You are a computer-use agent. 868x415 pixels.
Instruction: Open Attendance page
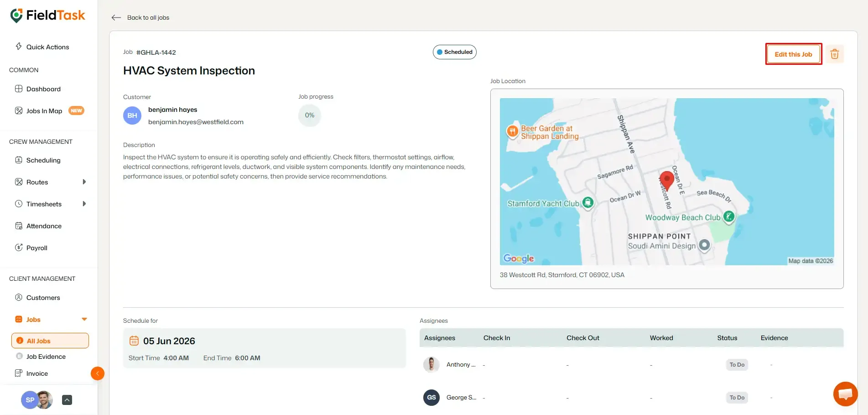(x=44, y=226)
